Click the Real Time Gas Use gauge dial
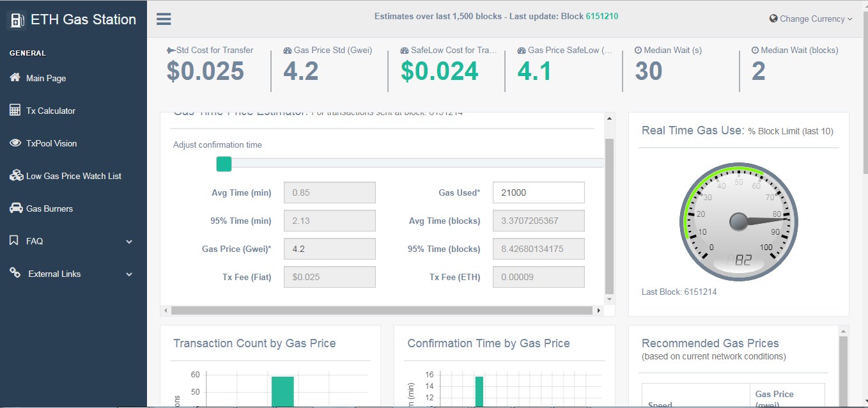868x408 pixels. tap(738, 222)
